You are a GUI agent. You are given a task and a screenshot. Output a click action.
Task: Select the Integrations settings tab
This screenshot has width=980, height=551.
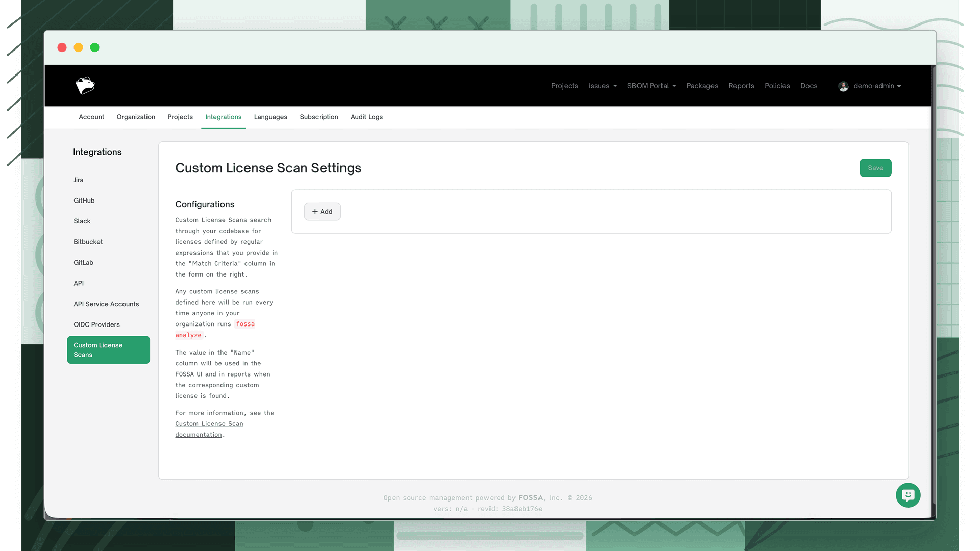[224, 117]
